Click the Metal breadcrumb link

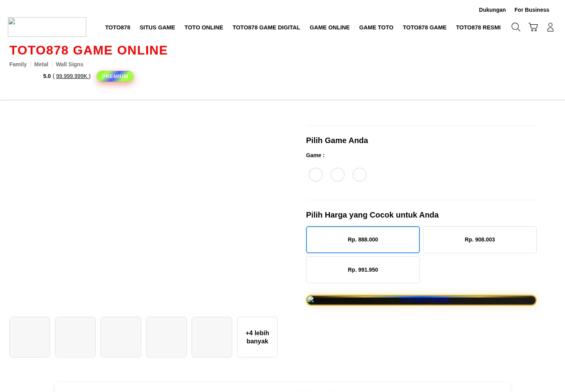41,64
